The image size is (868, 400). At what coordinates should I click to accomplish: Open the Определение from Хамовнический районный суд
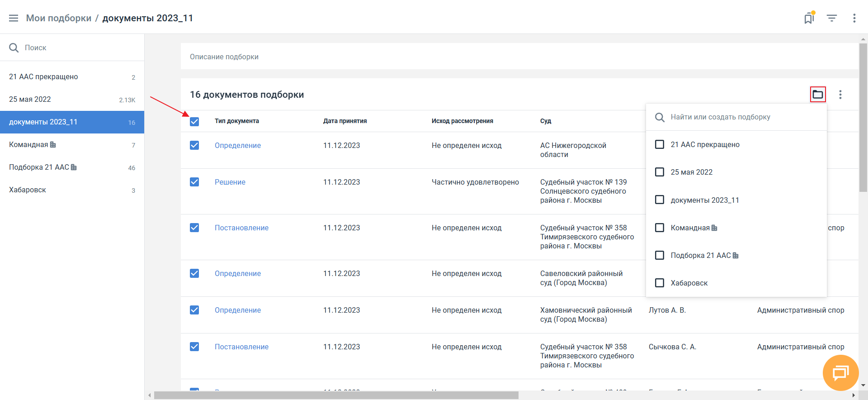tap(238, 310)
